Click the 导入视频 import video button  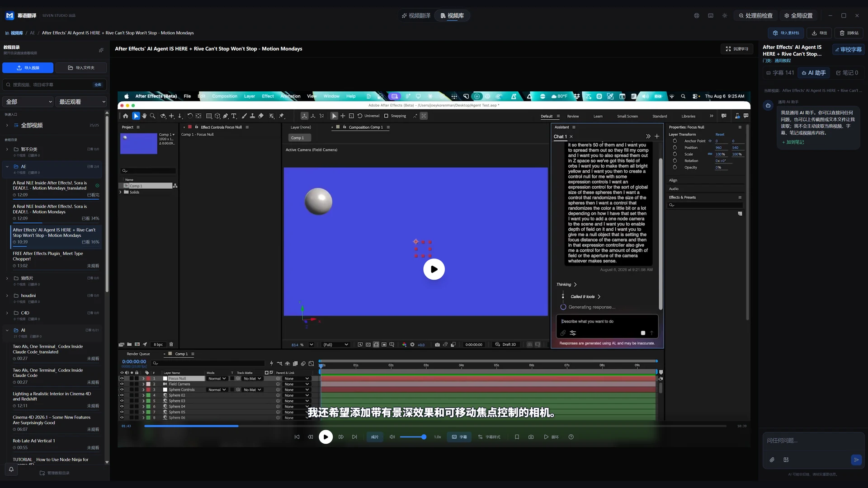(x=28, y=68)
